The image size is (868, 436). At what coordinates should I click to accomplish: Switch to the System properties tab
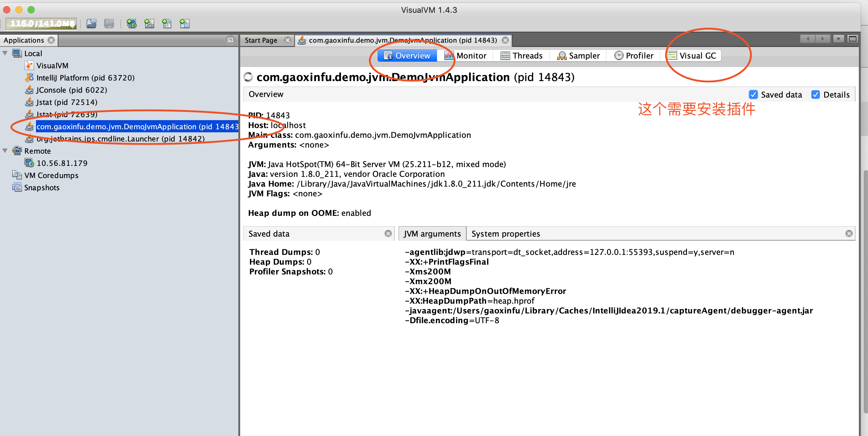(x=505, y=233)
